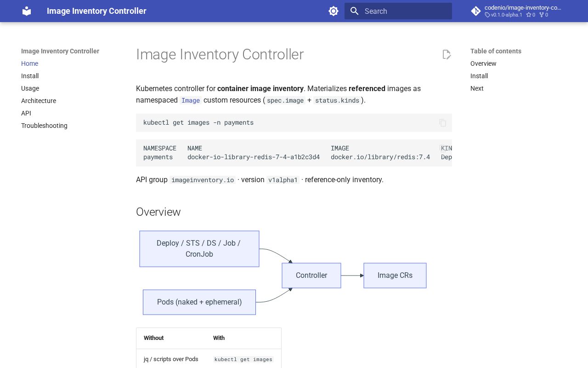Viewport: 588px width, 368px height.
Task: Focus the Search input field
Action: (x=398, y=11)
